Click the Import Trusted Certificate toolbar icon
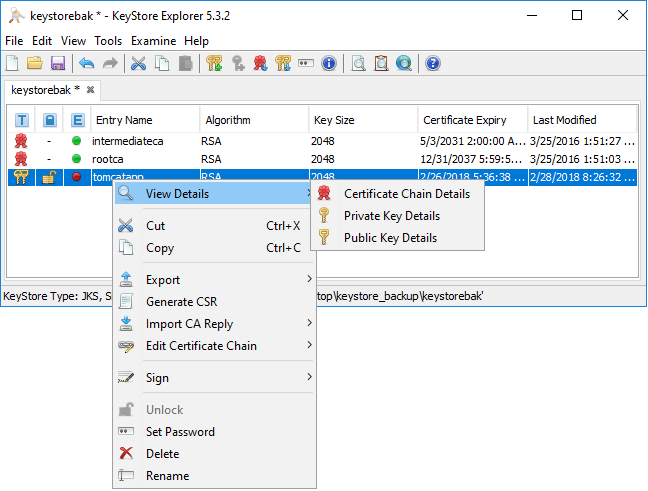This screenshot has height=491, width=648. click(x=261, y=64)
